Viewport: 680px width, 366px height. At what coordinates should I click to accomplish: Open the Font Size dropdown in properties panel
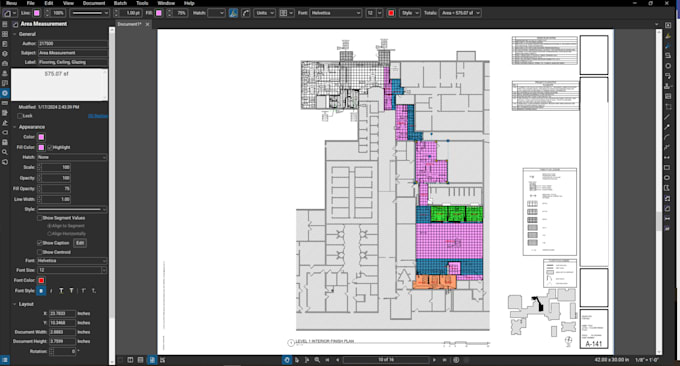coord(72,270)
